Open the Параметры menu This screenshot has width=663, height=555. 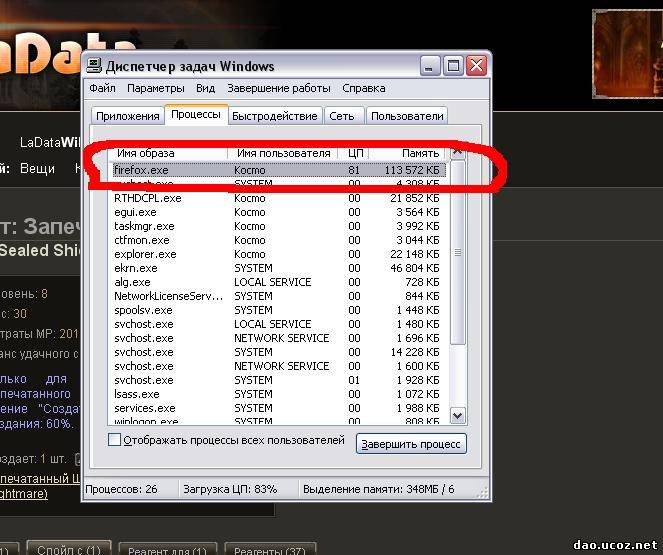click(155, 88)
